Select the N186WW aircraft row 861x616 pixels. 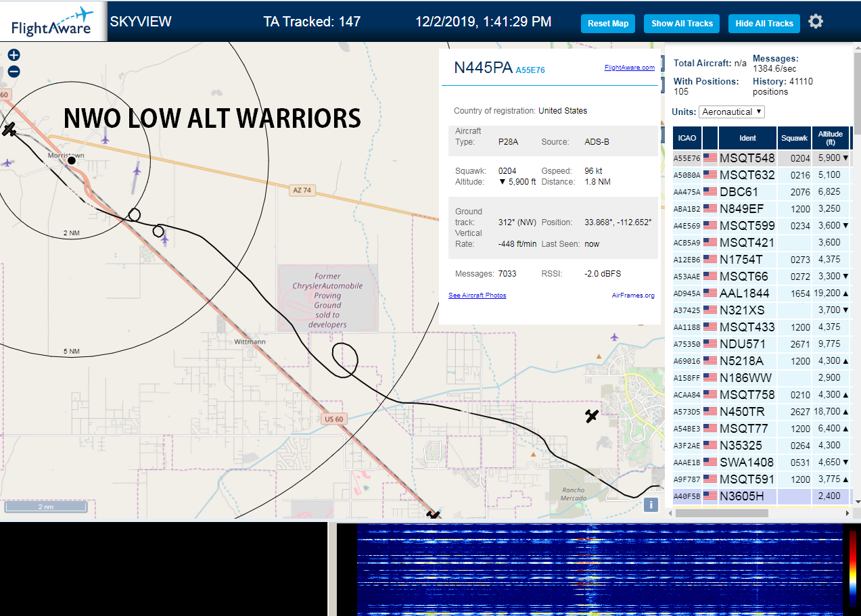(762, 378)
